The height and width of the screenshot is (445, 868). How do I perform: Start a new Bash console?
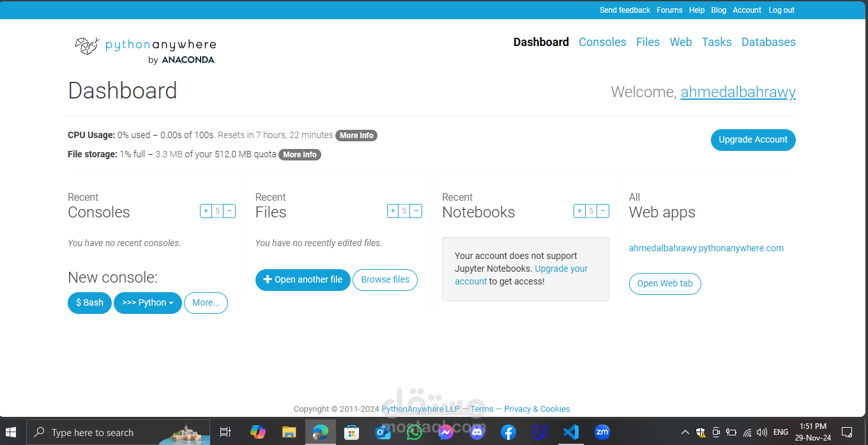(x=89, y=303)
